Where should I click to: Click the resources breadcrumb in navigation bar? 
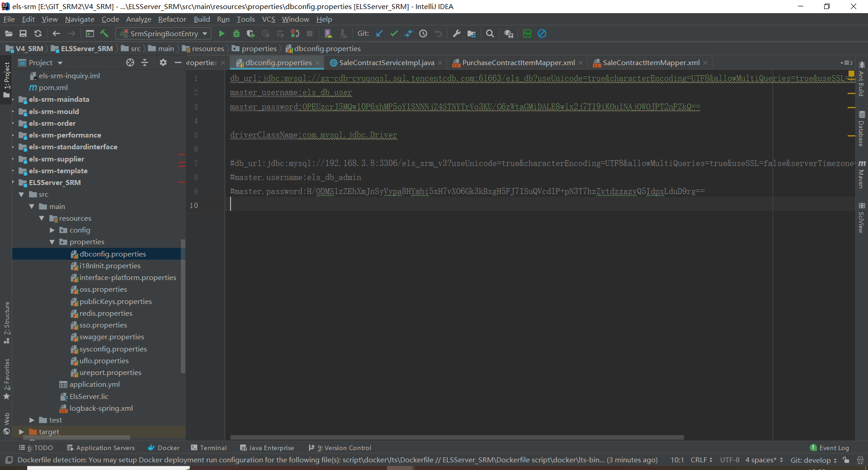click(x=203, y=49)
